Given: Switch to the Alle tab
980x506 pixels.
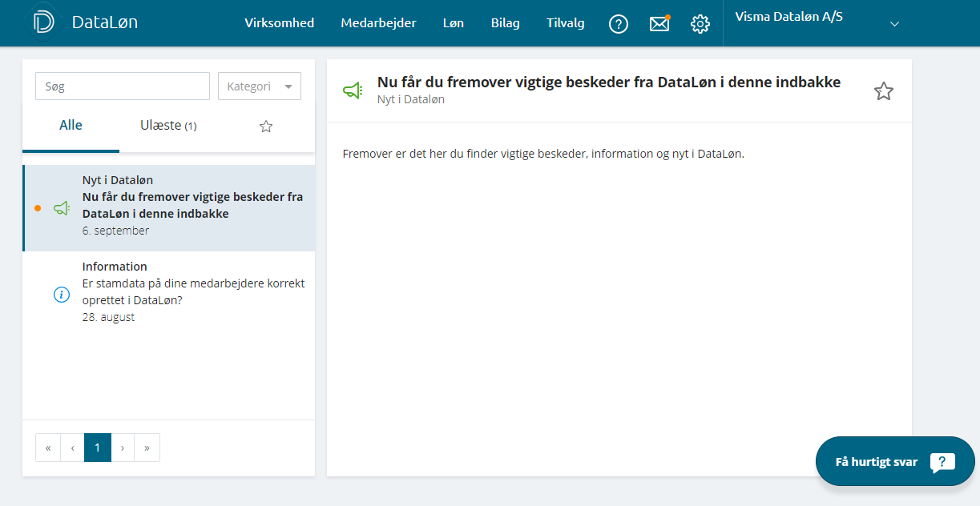Looking at the screenshot, I should [x=71, y=126].
